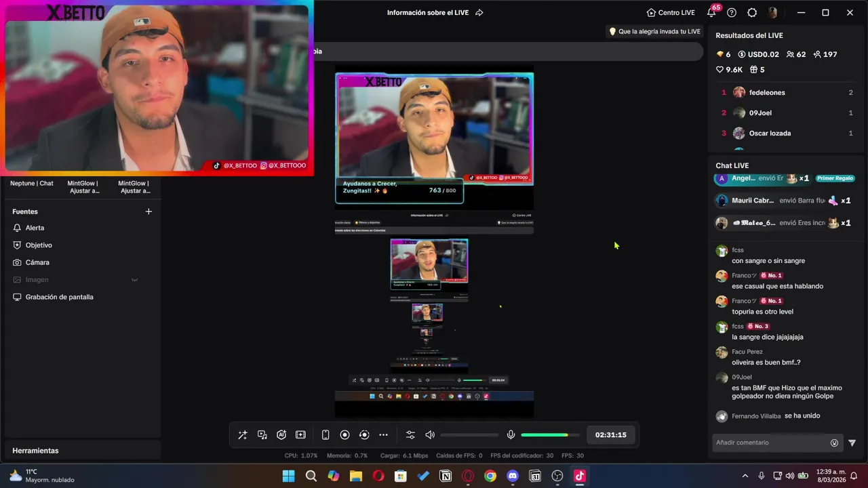
Task: Click the record button in toolbar
Action: point(344,435)
